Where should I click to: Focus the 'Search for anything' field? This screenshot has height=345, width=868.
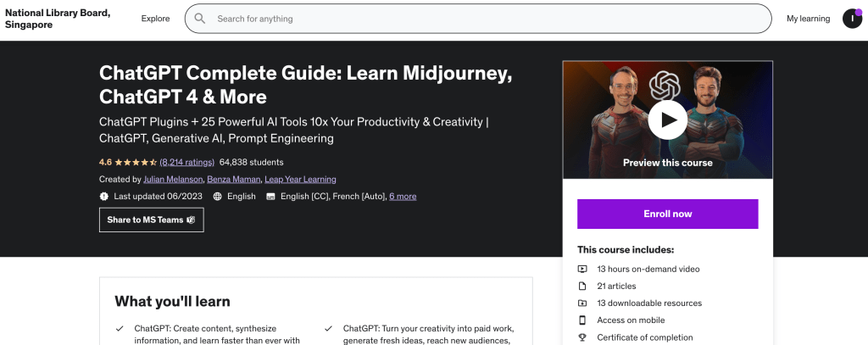tap(483, 19)
